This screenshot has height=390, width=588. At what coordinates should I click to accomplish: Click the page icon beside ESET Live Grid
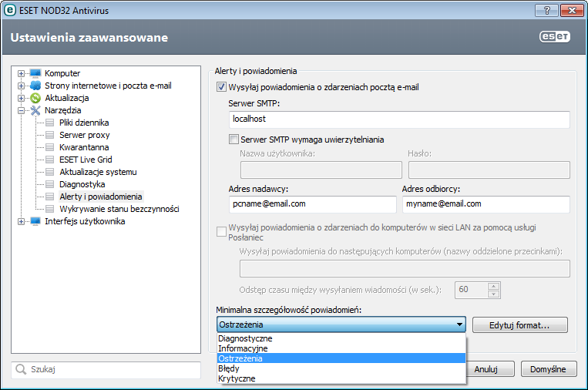tap(49, 160)
